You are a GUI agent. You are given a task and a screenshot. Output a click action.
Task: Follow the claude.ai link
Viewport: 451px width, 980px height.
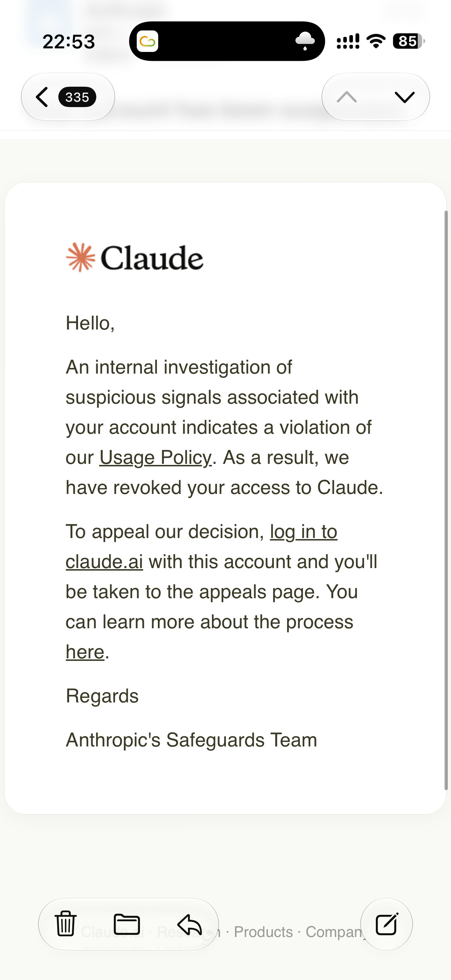[104, 562]
